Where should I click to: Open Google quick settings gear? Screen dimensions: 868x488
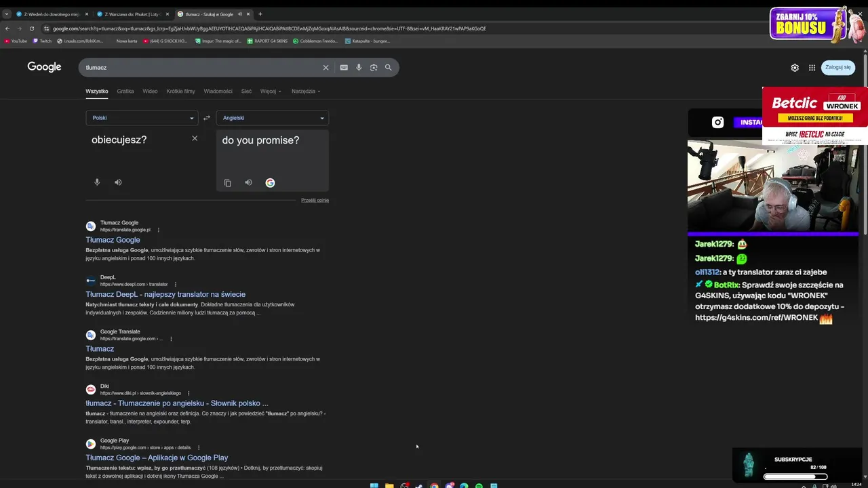(795, 68)
